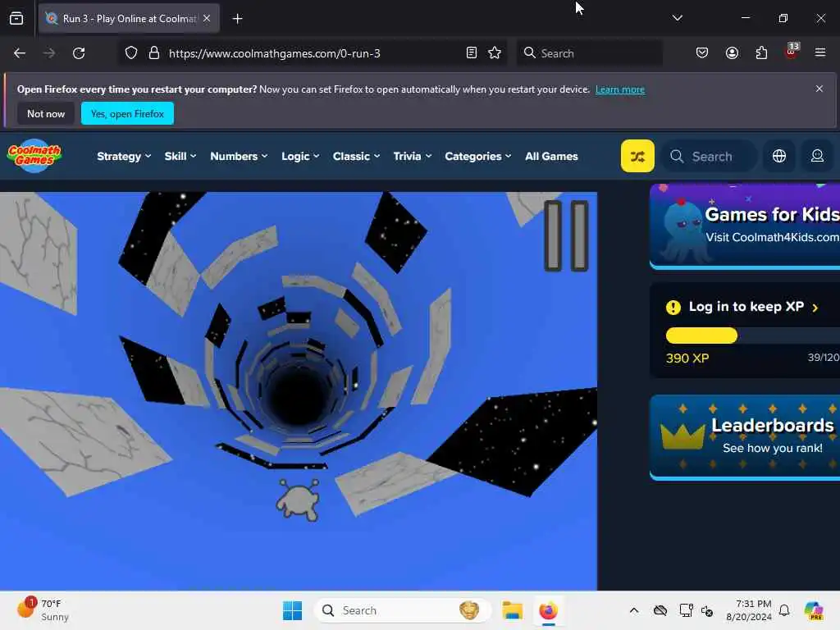Click the yellow random game shuffle button
Screen dimensions: 840x630
point(637,156)
